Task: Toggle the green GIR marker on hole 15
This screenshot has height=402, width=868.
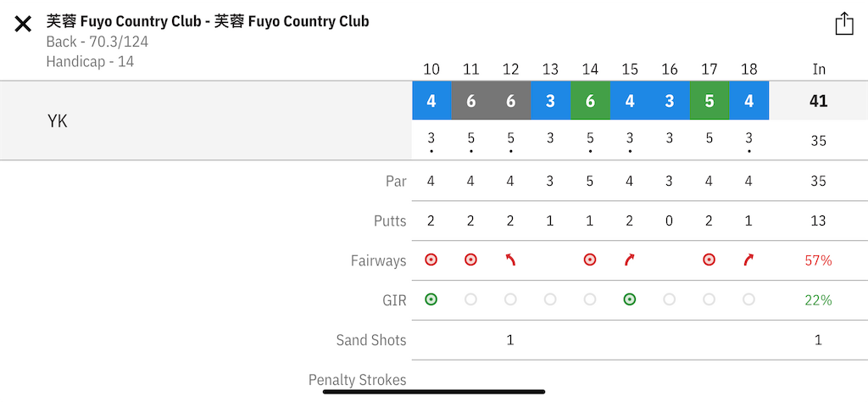Action: pos(630,299)
